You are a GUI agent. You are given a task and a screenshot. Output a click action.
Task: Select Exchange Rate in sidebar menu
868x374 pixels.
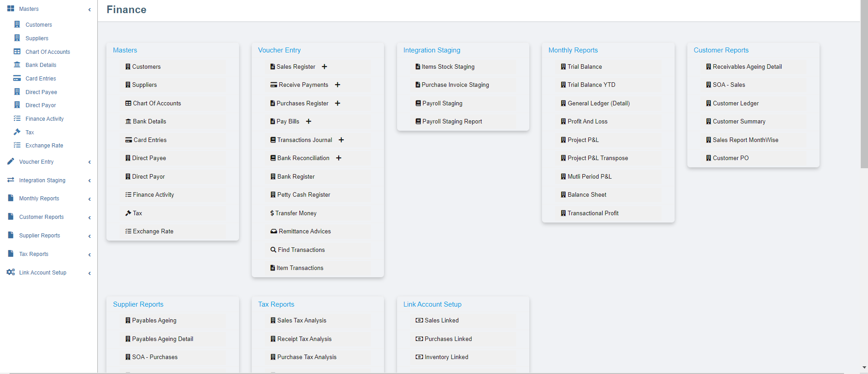point(44,146)
